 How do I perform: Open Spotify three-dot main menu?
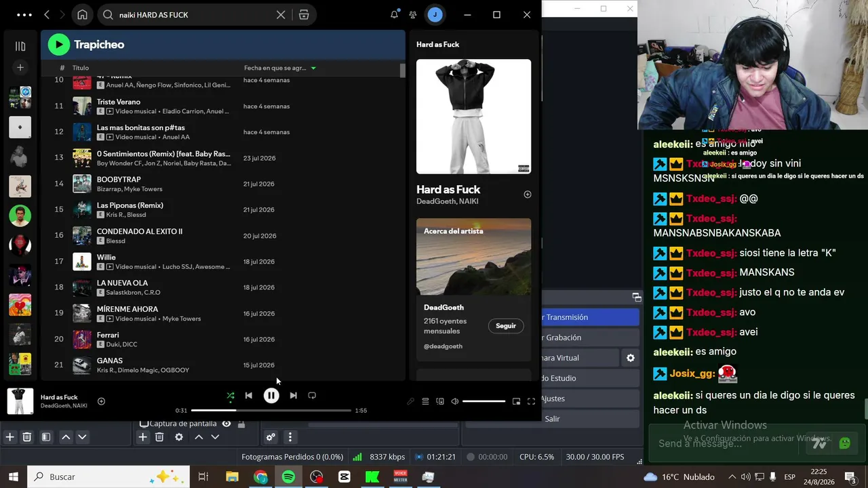[x=24, y=15]
